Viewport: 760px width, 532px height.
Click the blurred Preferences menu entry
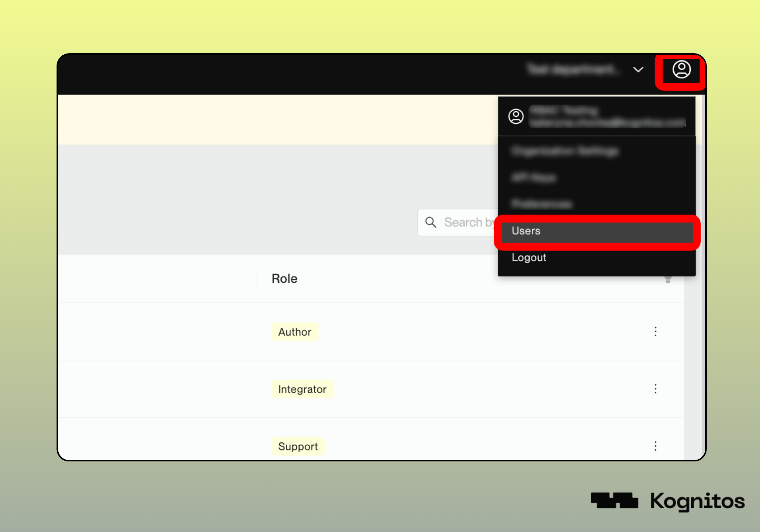coord(541,204)
